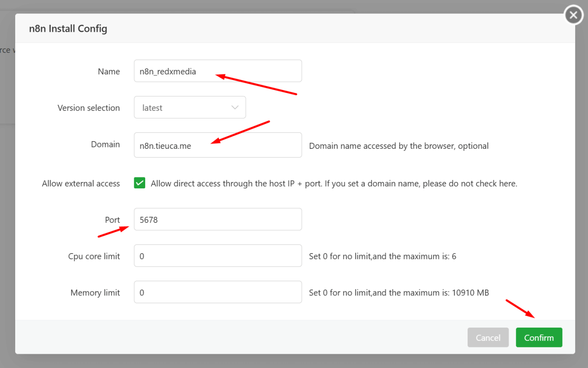Click the text 'Allow direct access through the host IP + port'
The width and height of the screenshot is (588, 368).
coord(237,183)
